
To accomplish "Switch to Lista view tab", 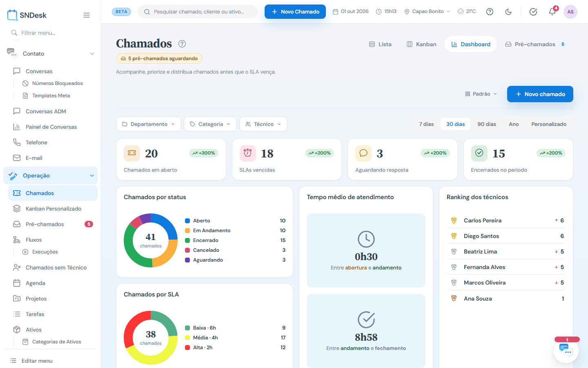I will click(380, 44).
